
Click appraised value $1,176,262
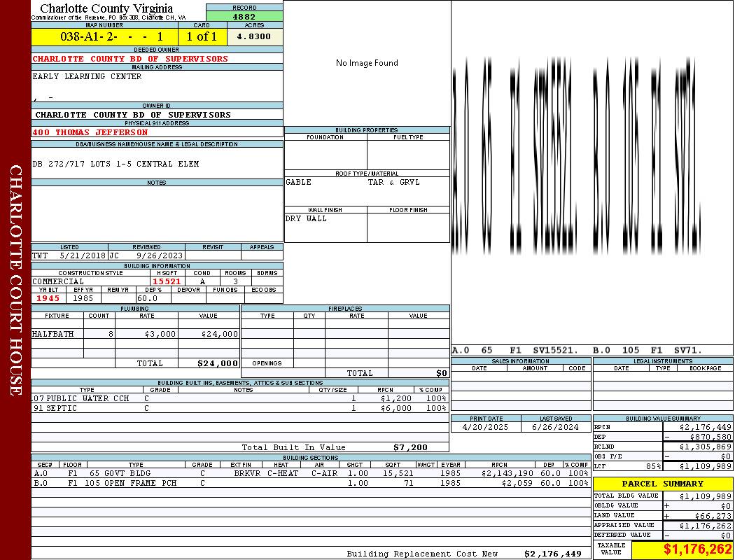click(705, 526)
